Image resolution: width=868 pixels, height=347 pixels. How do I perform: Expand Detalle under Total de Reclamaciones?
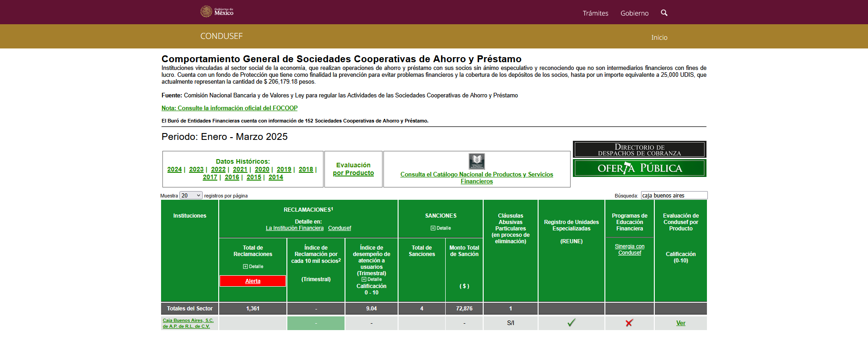253,267
